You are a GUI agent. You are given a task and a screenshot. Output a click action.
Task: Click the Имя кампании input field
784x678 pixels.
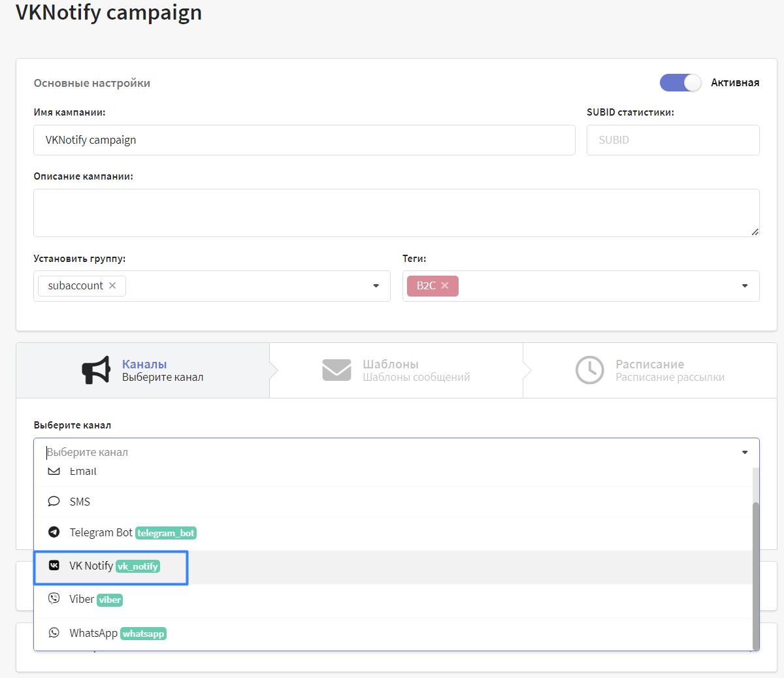point(304,140)
